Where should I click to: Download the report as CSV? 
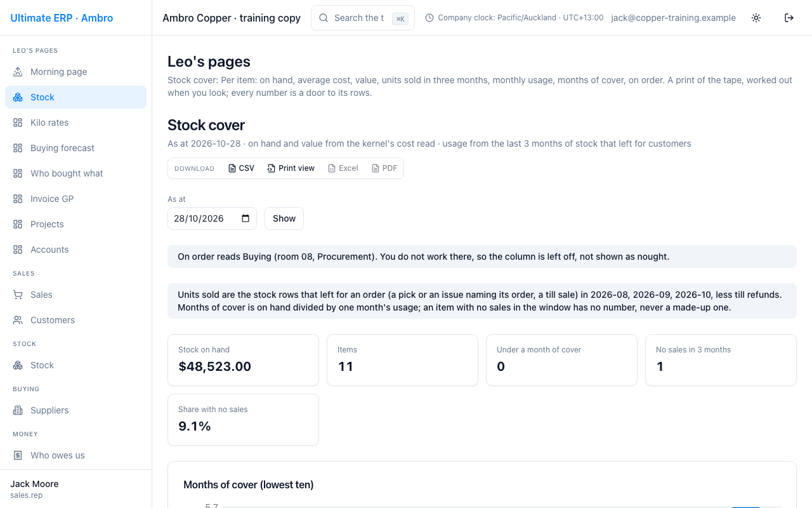tap(241, 168)
